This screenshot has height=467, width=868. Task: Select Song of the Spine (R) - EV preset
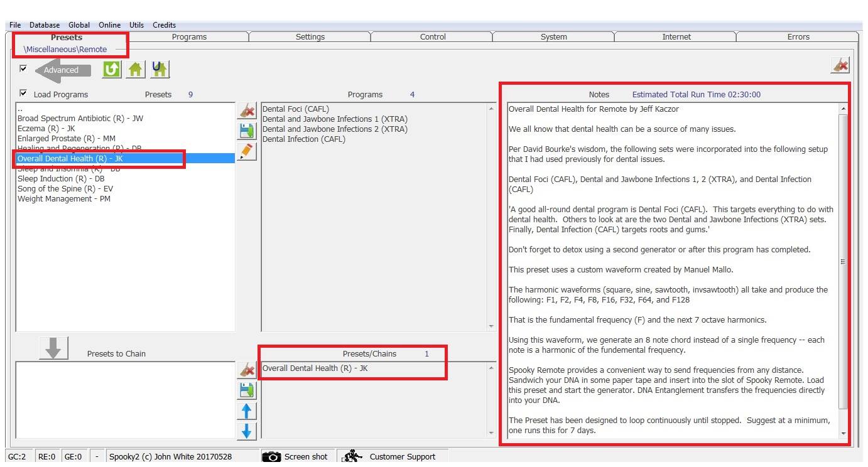click(125, 188)
